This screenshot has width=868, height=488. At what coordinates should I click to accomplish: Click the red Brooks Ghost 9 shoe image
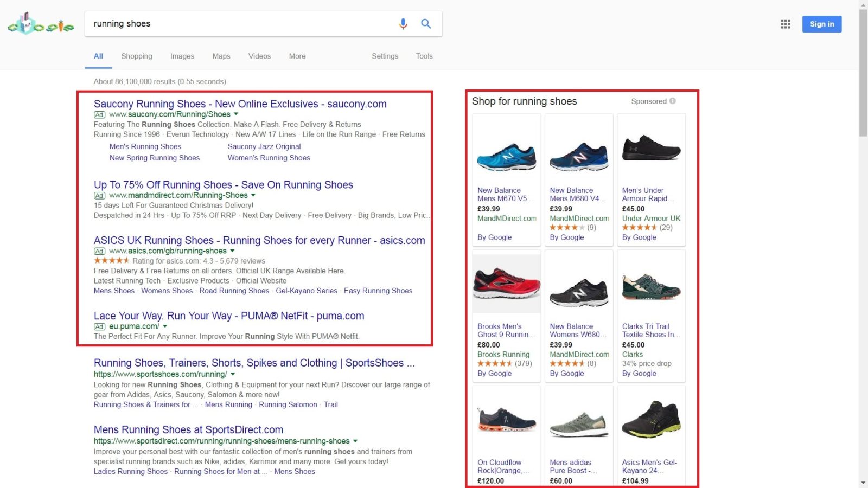(x=507, y=284)
